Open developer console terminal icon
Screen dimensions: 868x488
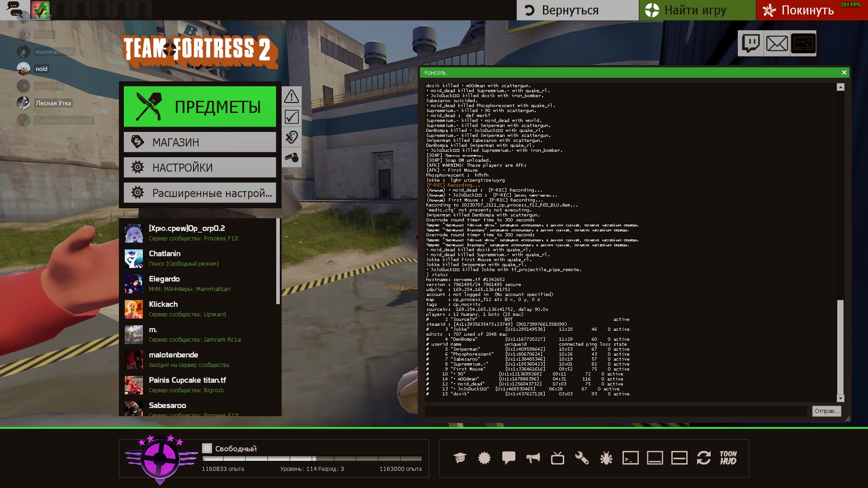click(x=631, y=458)
